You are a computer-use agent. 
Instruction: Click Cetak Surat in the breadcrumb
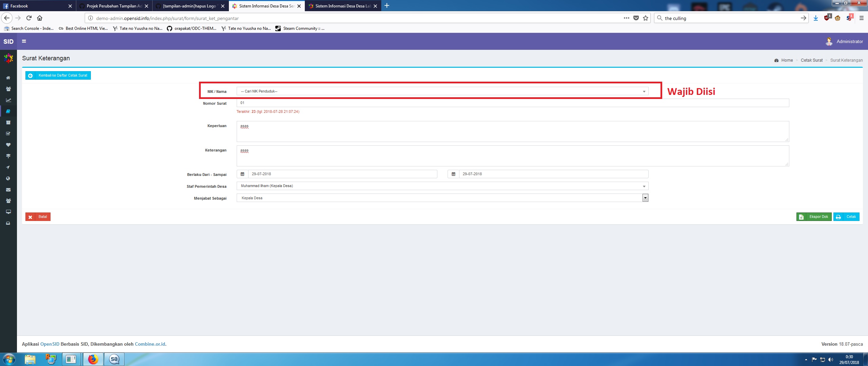point(811,60)
